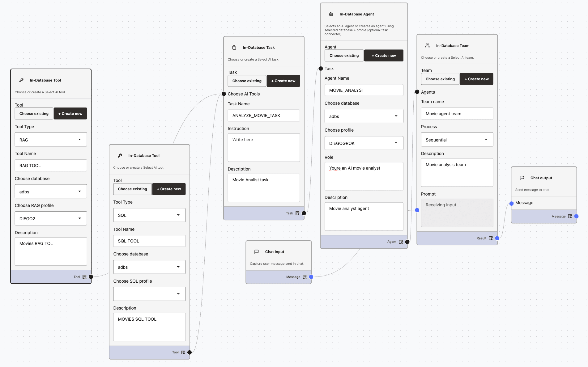Open the DIEGOGROK profile dropdown on the Agent node

(x=364, y=143)
